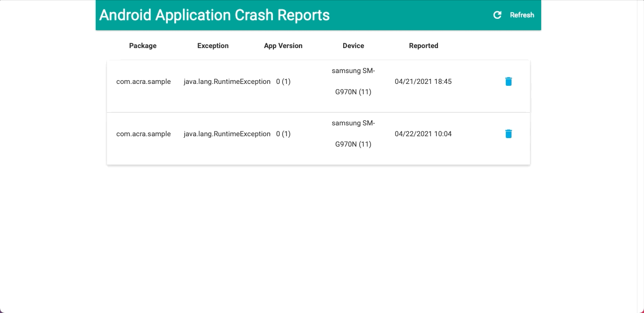Image resolution: width=644 pixels, height=313 pixels.
Task: Click the 04/22/2021 10:04 reported timestamp
Action: pos(423,134)
